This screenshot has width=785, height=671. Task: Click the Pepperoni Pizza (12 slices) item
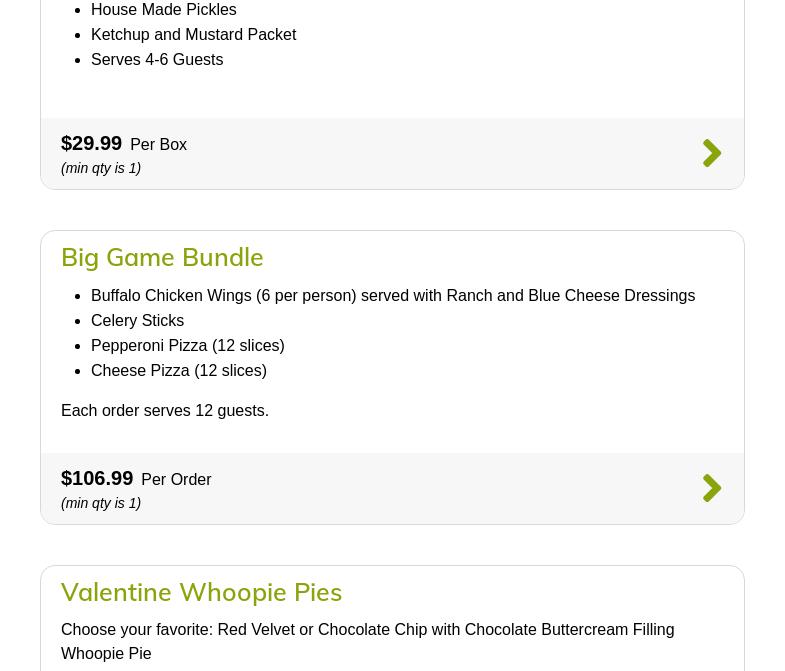[187, 346]
